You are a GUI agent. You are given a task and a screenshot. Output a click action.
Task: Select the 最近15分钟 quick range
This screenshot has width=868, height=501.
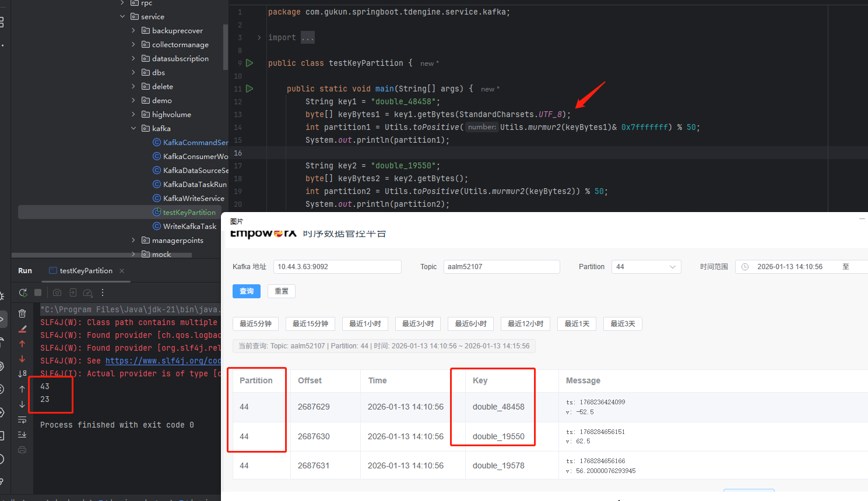point(311,324)
